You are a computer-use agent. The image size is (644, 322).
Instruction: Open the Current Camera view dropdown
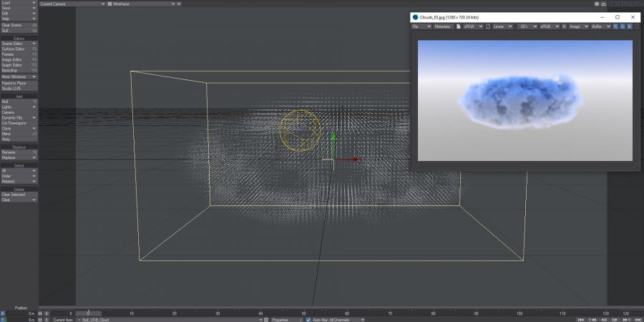pyautogui.click(x=70, y=4)
